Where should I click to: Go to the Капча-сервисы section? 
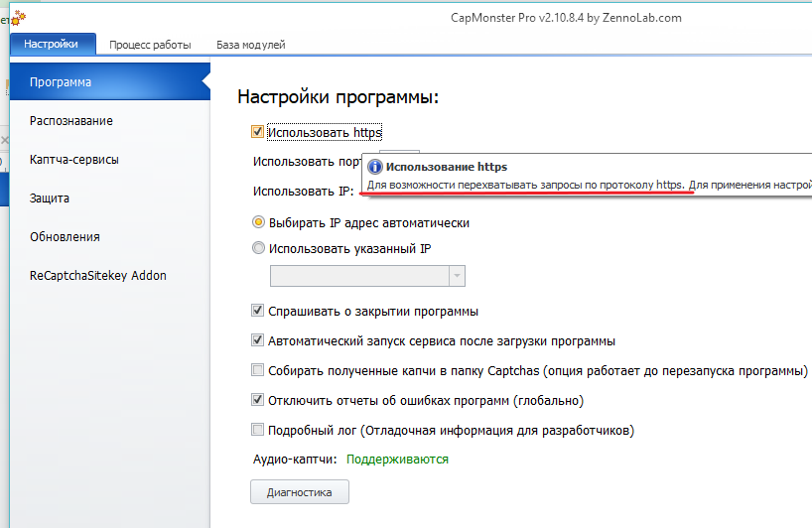(74, 160)
